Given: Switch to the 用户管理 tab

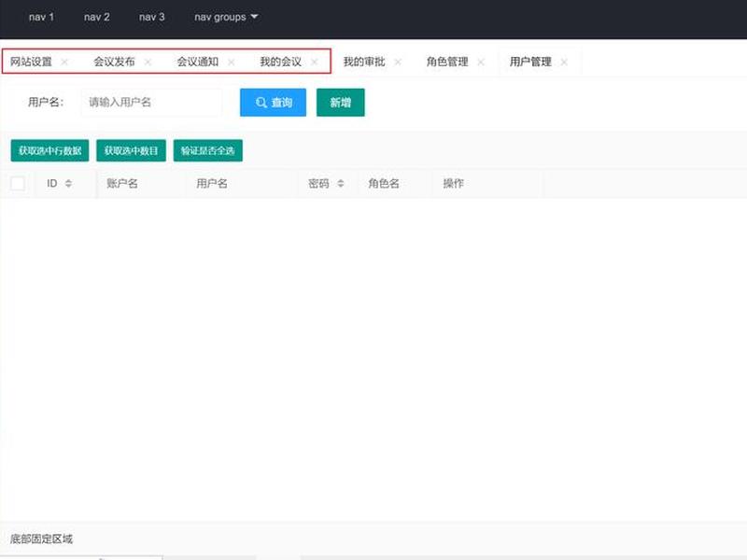Looking at the screenshot, I should [530, 62].
